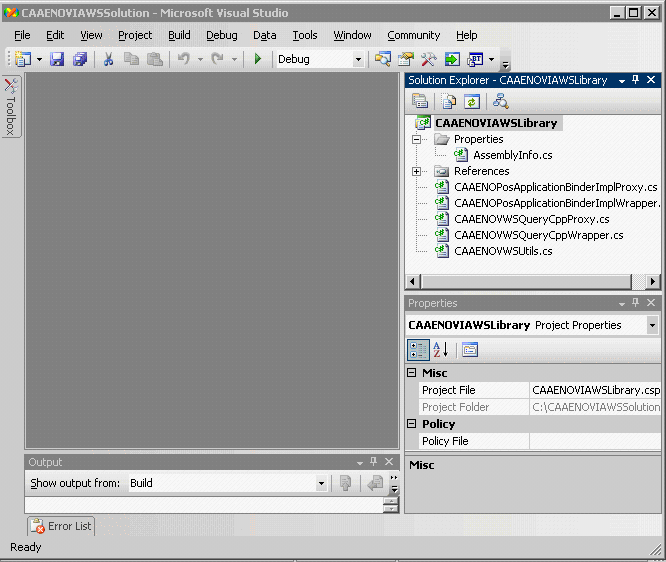Switch Properties to Categorized view

click(x=418, y=350)
